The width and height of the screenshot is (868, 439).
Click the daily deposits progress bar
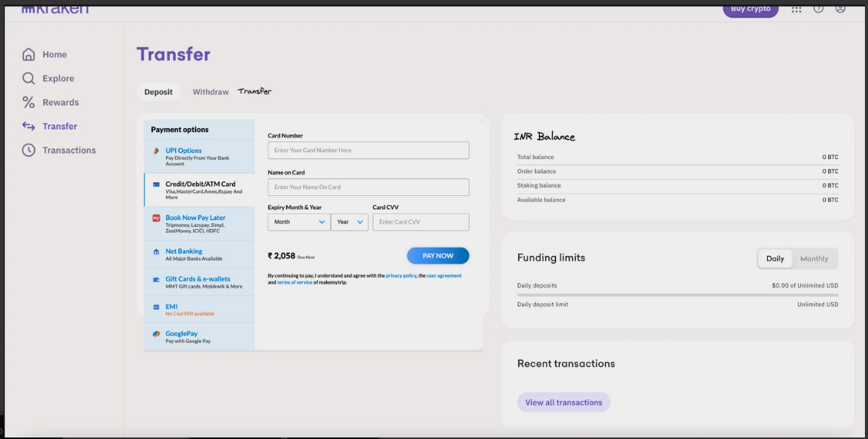[x=677, y=294]
